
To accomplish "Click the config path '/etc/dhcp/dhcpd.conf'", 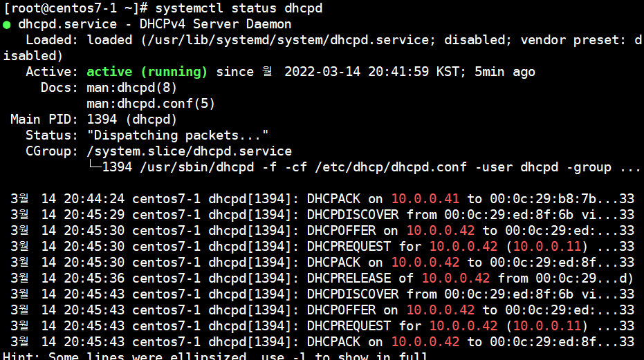I will click(391, 167).
